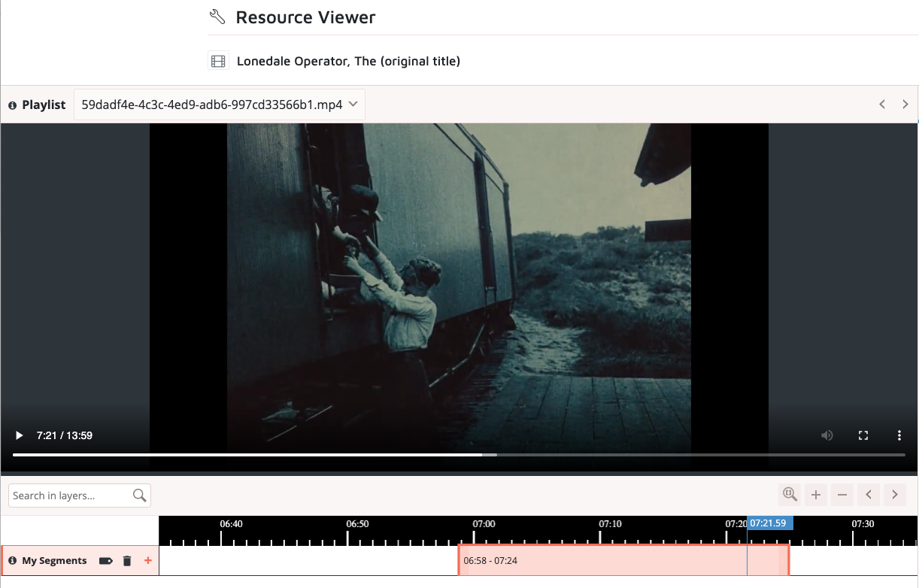Add a new segment to My Segments
This screenshot has height=588, width=919.
click(147, 561)
